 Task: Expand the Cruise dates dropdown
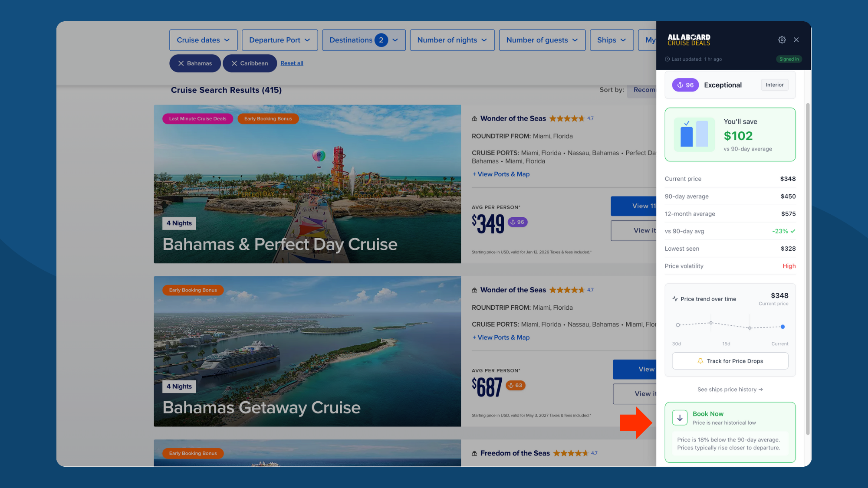click(x=203, y=40)
